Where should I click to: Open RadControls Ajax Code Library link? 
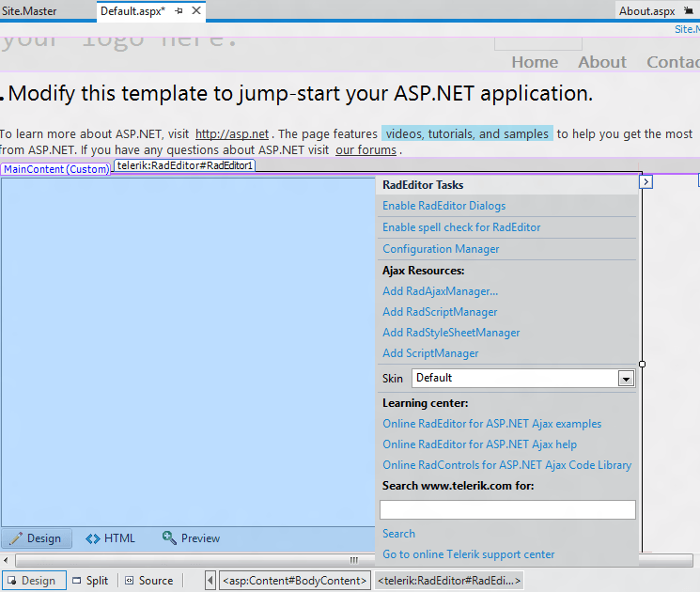[x=506, y=465]
